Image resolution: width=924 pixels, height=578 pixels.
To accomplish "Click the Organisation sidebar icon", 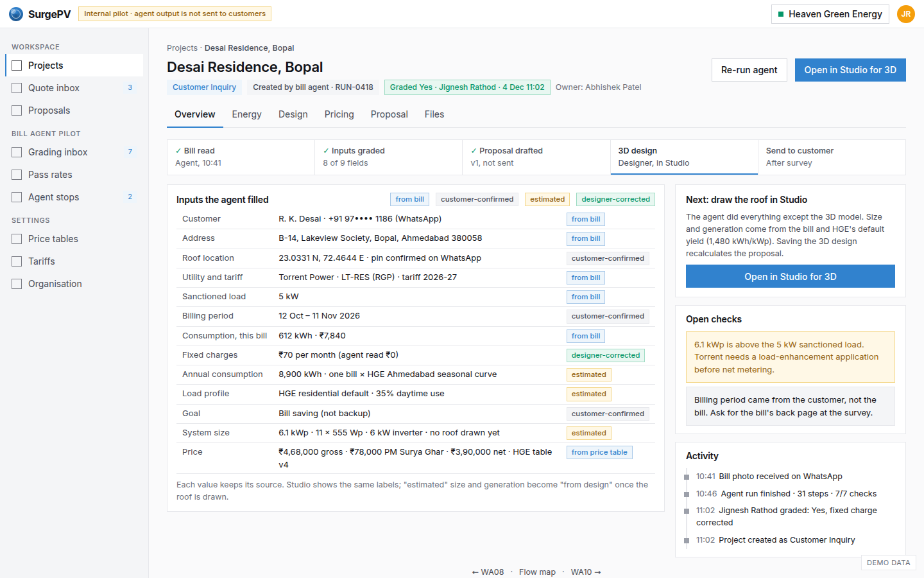I will [17, 284].
